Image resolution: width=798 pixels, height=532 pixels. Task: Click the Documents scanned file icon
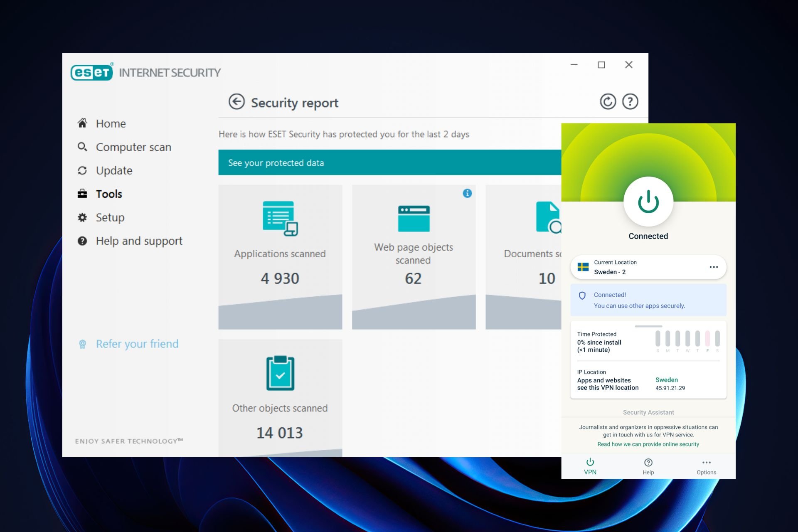point(549,217)
